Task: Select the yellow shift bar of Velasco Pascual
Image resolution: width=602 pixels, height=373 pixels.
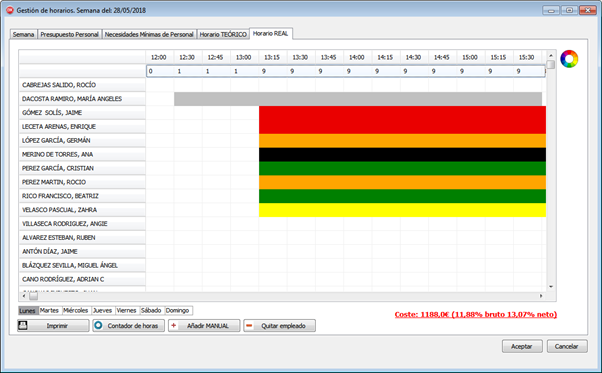Action: tap(402, 210)
